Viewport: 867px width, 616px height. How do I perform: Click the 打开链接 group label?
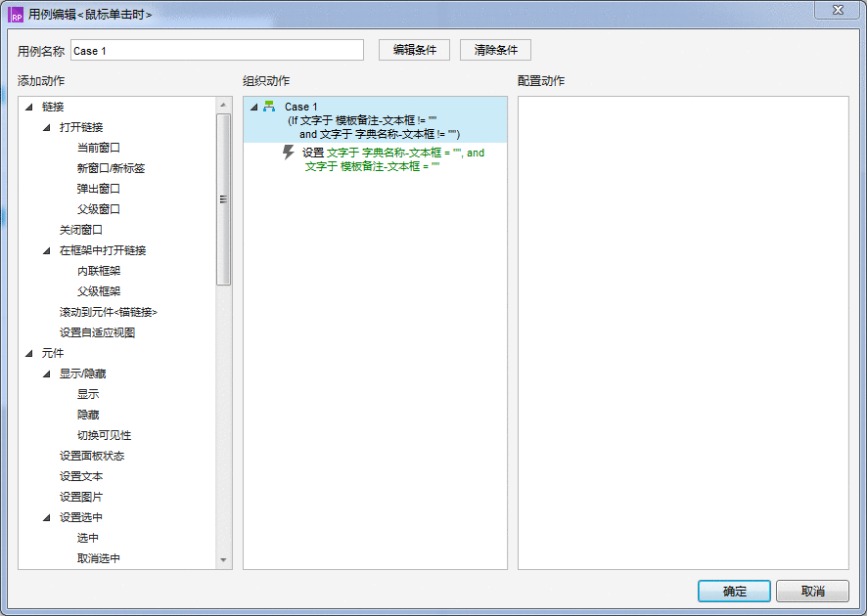pyautogui.click(x=80, y=127)
